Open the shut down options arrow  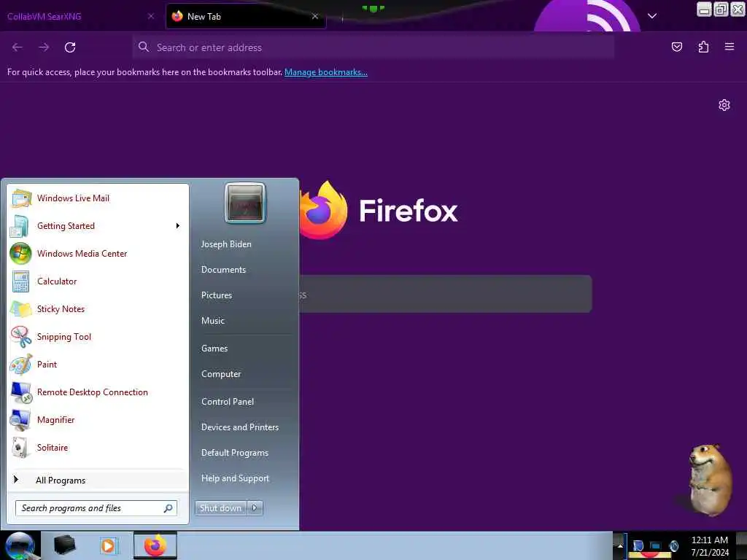255,508
